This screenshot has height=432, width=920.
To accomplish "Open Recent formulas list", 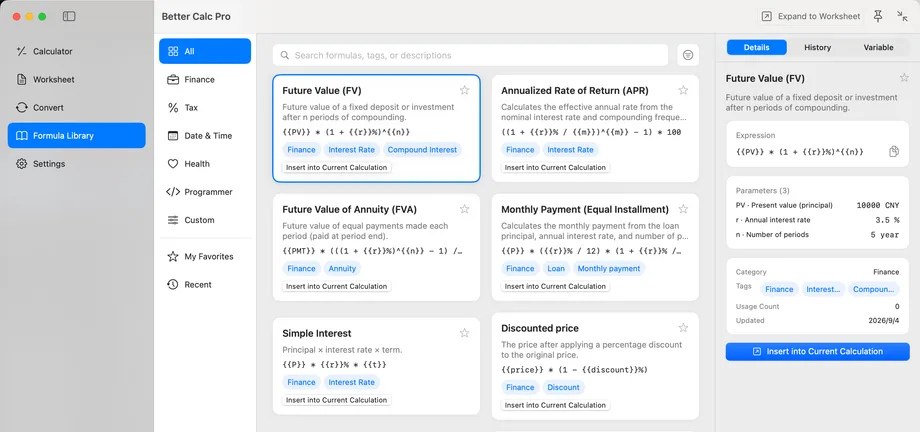I will pos(205,285).
